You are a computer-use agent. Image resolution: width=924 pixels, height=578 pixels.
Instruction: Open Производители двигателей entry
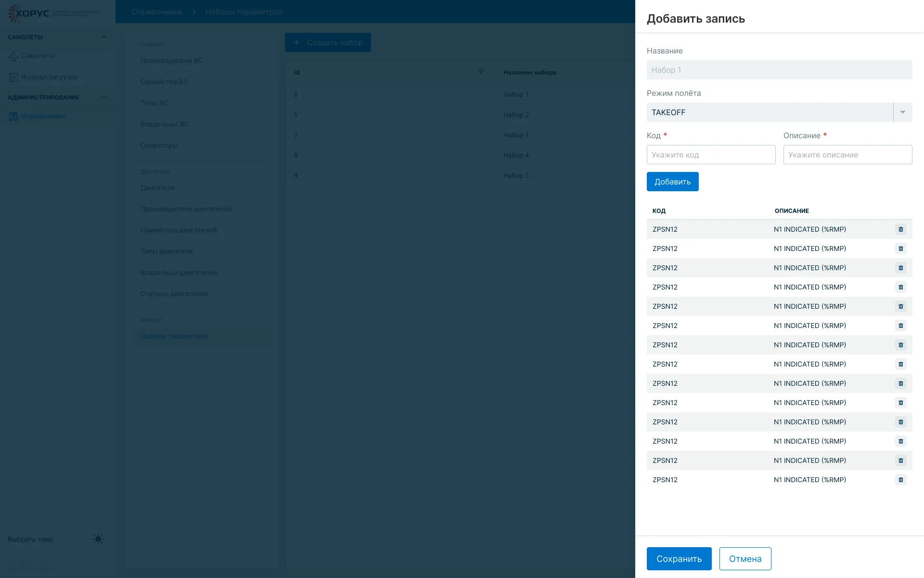[186, 209]
